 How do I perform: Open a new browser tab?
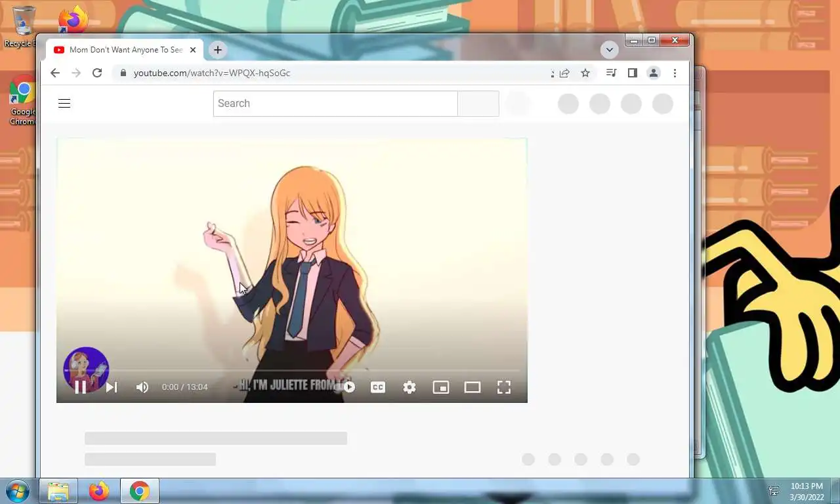218,50
